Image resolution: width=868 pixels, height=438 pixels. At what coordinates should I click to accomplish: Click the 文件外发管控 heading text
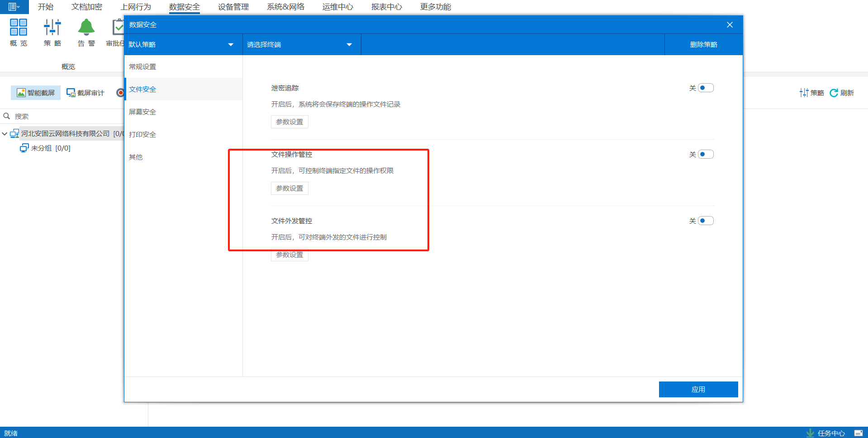click(292, 221)
